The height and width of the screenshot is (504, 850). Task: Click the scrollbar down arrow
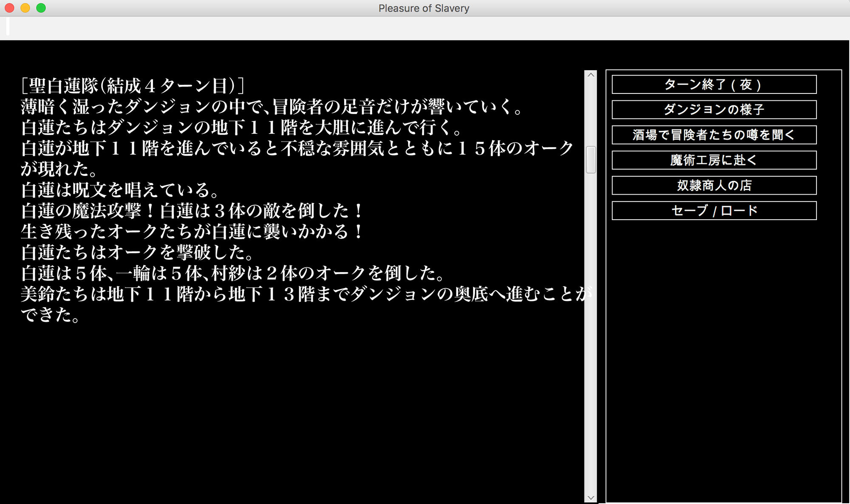coord(590,497)
